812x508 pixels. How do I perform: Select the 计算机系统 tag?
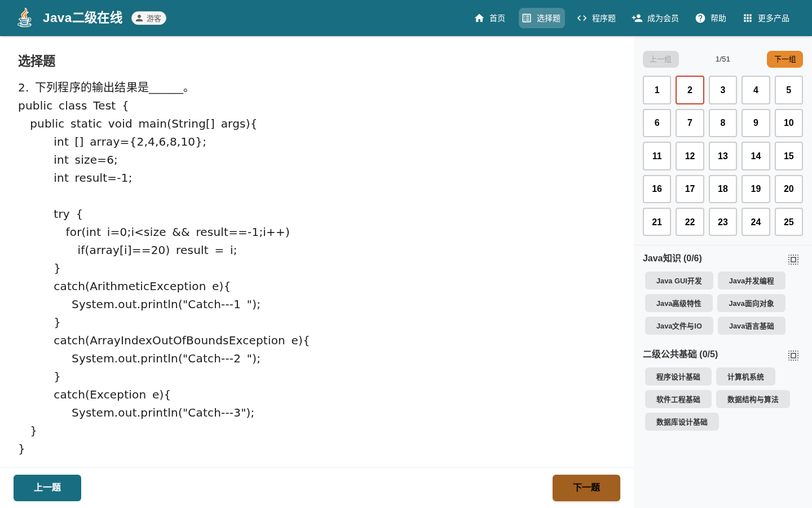[x=745, y=376]
